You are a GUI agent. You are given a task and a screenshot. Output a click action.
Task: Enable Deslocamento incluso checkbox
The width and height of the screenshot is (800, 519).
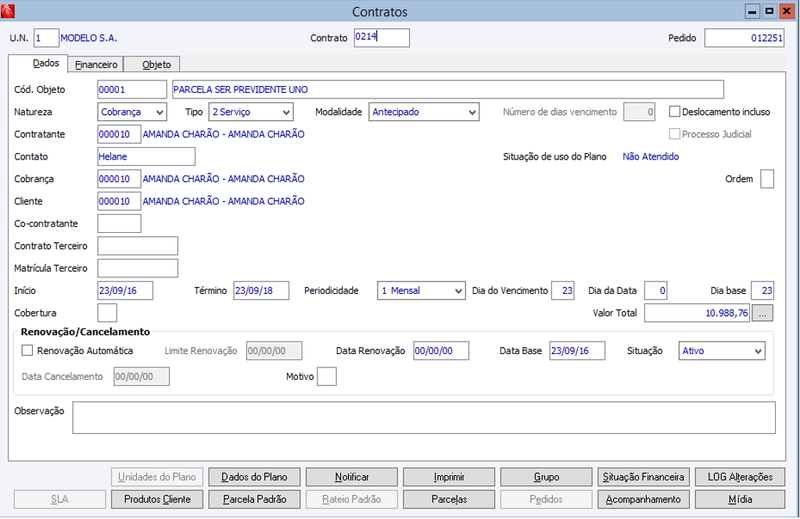point(674,112)
